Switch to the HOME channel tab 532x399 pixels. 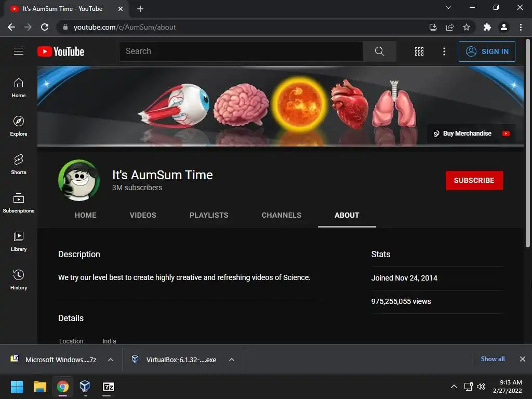click(86, 215)
